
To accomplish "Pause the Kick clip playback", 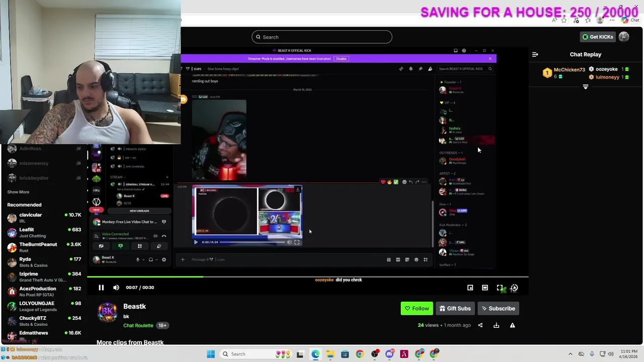I will (101, 288).
